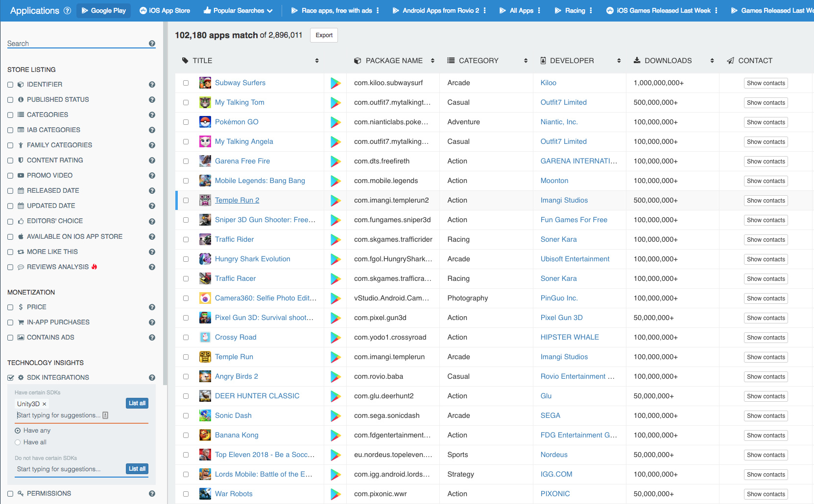Open help icon for EDITORS' CHOICE filter

click(x=152, y=221)
